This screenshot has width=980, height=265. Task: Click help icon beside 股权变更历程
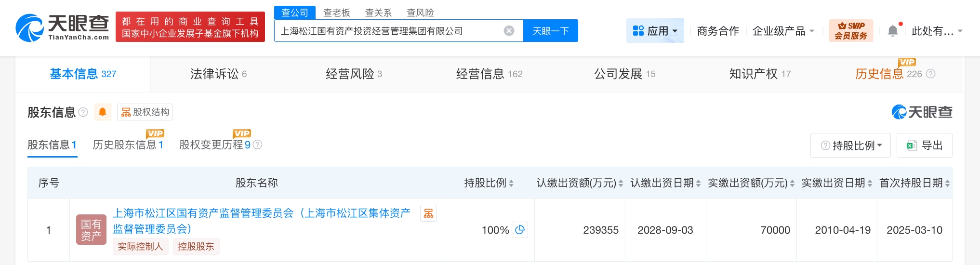[x=258, y=145]
